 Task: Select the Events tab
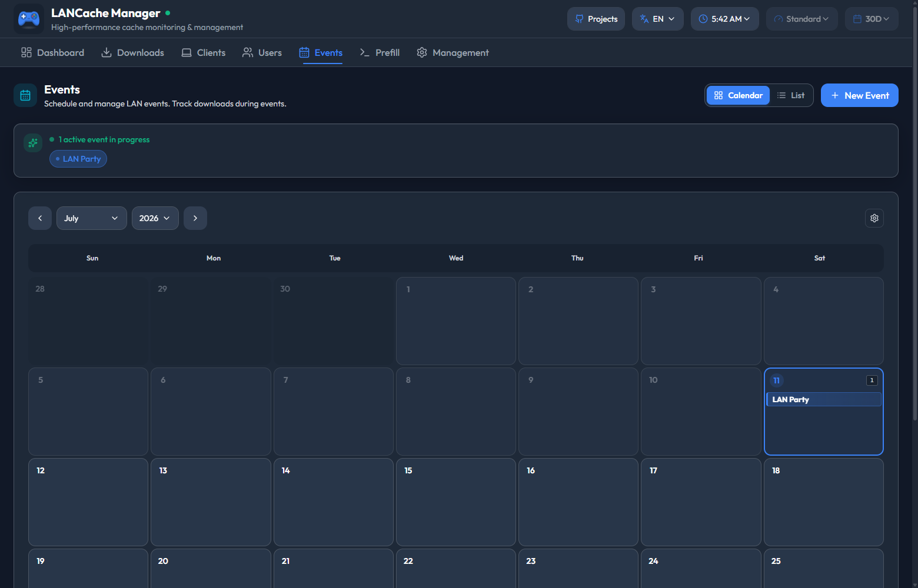coord(321,53)
